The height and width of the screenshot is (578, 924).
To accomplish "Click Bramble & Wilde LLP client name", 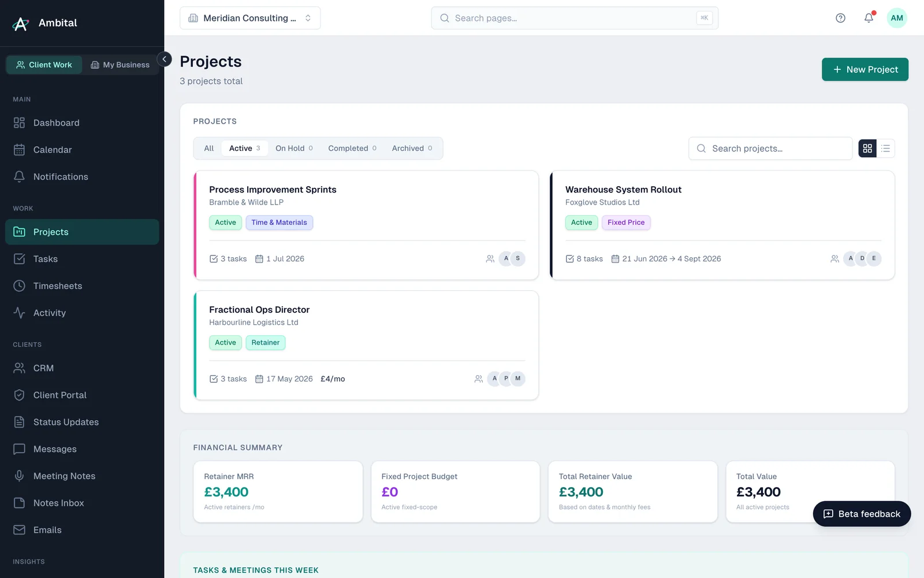I will [246, 202].
